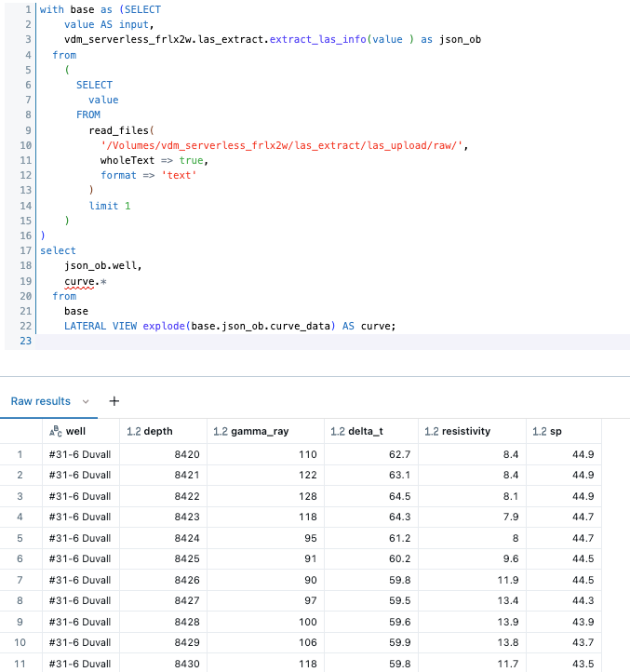Click line number 17 in the gutter

pos(26,250)
